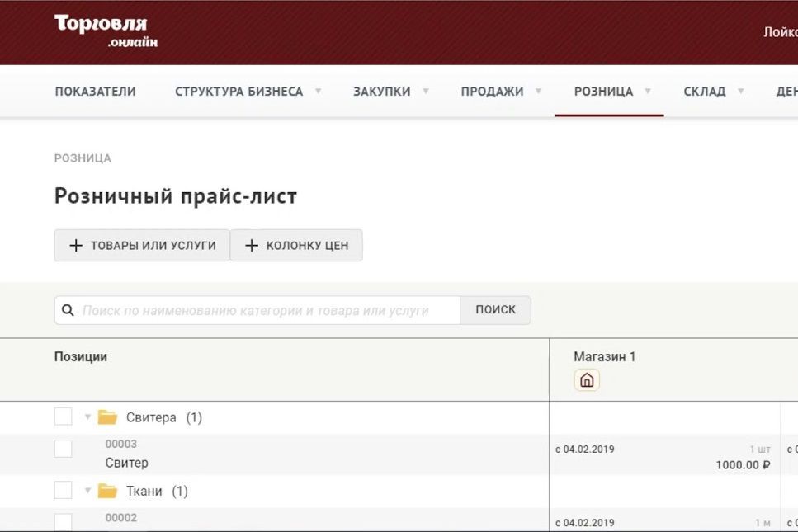The image size is (798, 532).
Task: Add Колонку цен button
Action: click(297, 246)
